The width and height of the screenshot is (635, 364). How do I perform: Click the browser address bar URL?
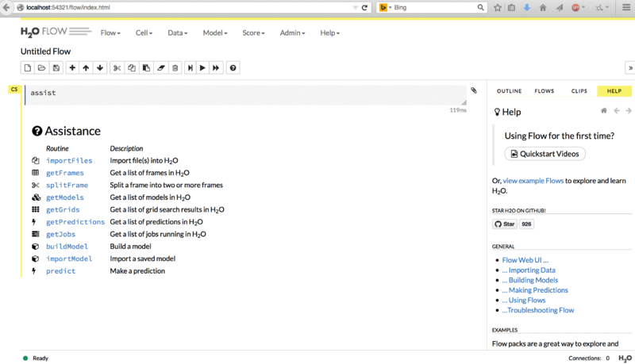click(68, 7)
